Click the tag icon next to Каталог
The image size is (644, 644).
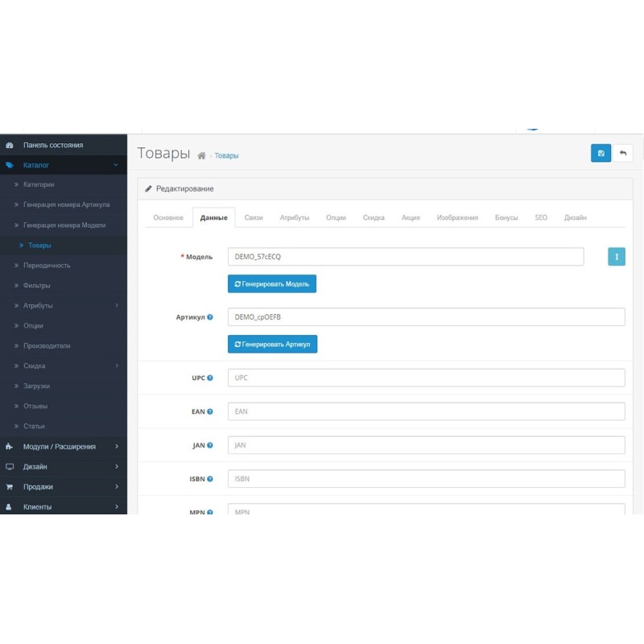click(x=9, y=164)
